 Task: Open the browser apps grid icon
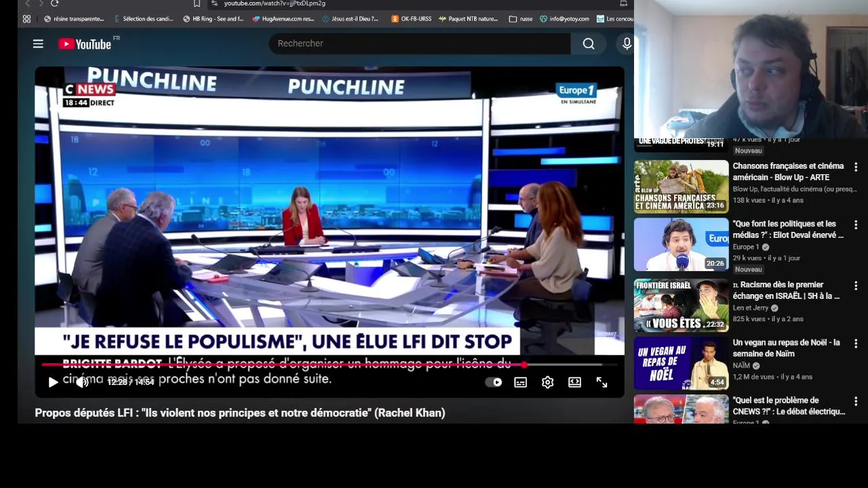tap(26, 19)
